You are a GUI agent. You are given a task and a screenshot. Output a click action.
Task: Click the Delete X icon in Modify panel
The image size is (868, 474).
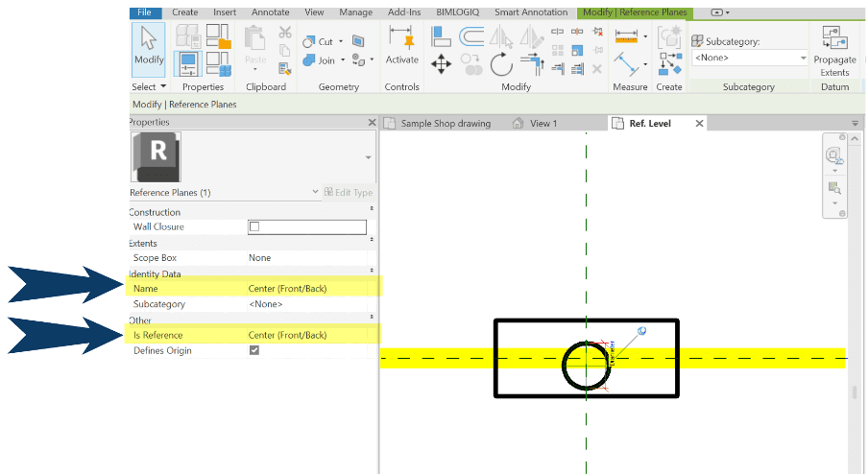(x=597, y=68)
